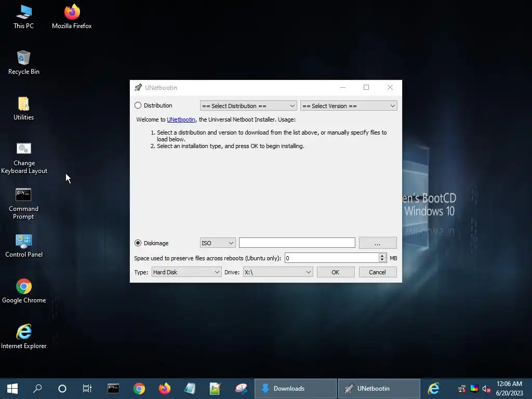The image size is (532, 399).
Task: Select the Distribution radio button
Action: [138, 105]
